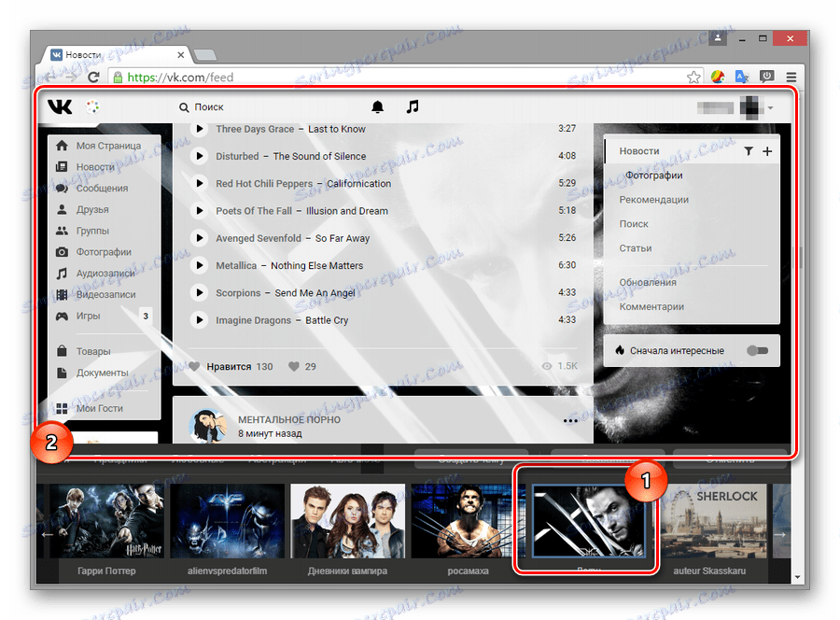Click the МЕНТАЛЬНОЕ ПОРНО avatar
Screen dimensions: 840x620
coord(207,426)
